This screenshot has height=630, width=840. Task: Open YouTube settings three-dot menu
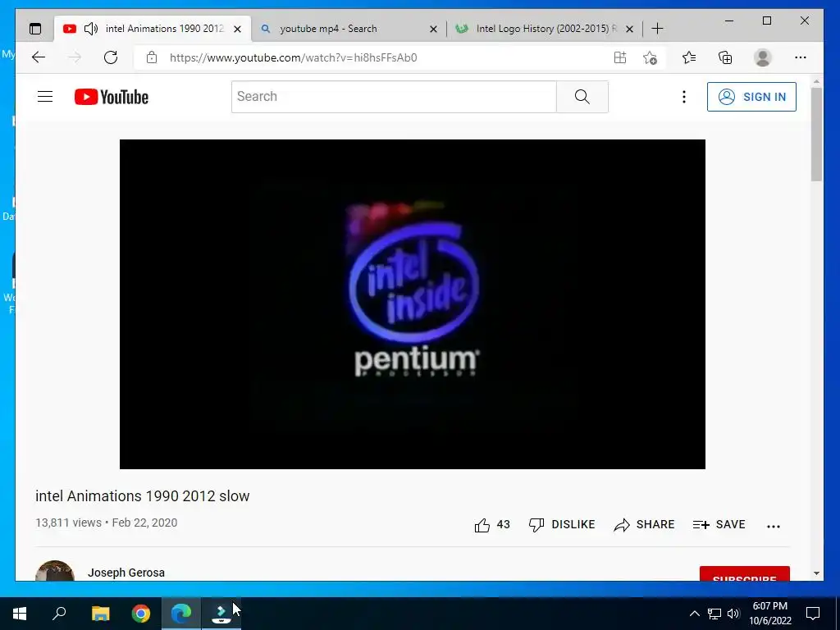point(683,97)
